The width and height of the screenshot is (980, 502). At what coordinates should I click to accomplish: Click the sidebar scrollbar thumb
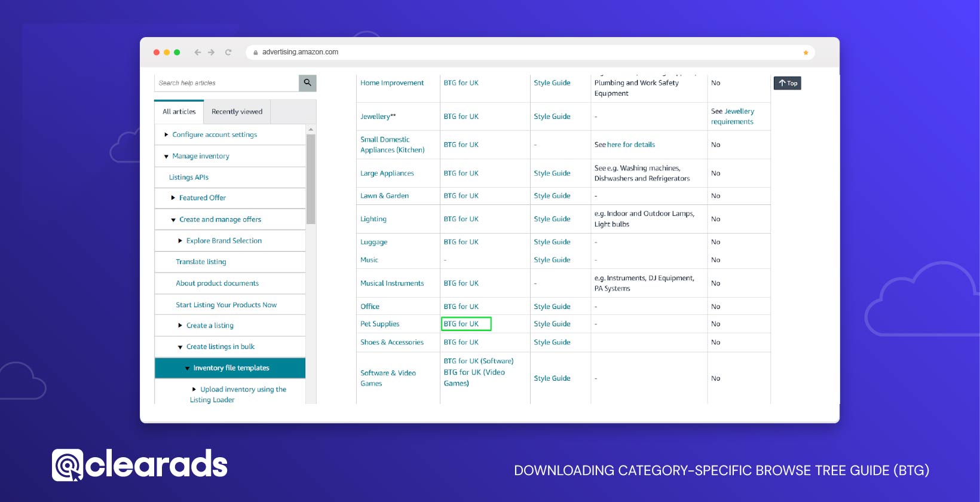[311, 179]
